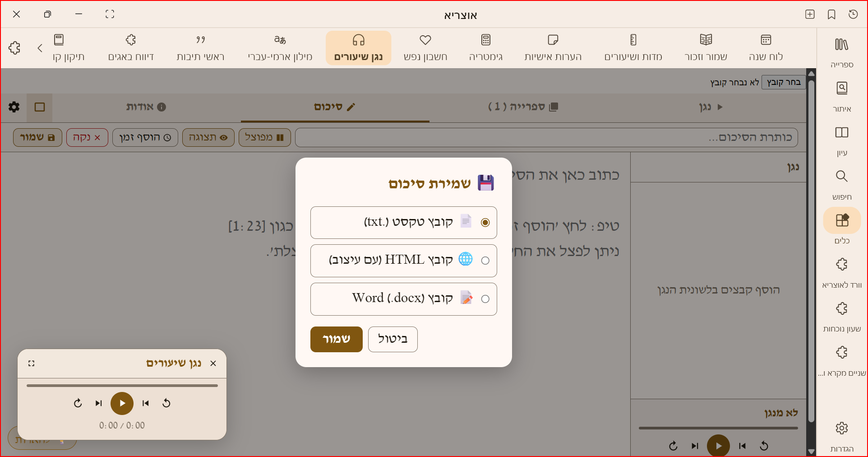Open לוח שנה calendar tool
The image size is (868, 457).
pyautogui.click(x=766, y=48)
